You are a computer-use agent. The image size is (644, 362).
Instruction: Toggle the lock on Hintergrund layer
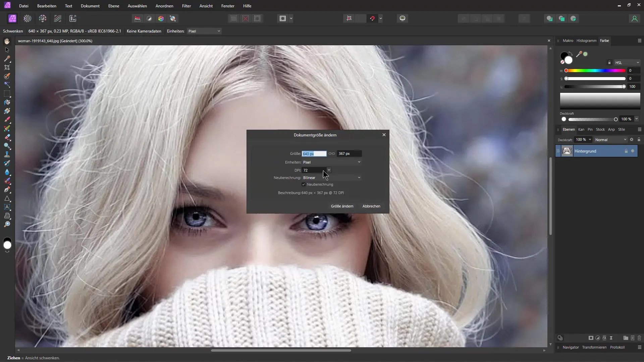point(626,151)
